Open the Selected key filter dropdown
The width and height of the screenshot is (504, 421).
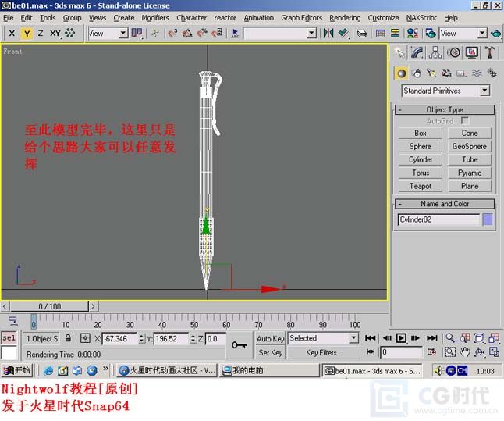[x=322, y=338]
